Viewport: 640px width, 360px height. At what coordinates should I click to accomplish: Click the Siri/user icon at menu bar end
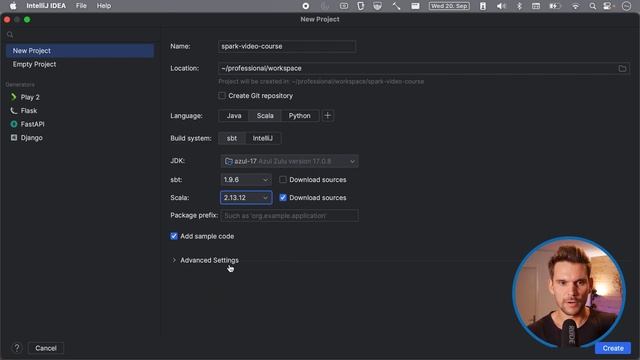627,6
